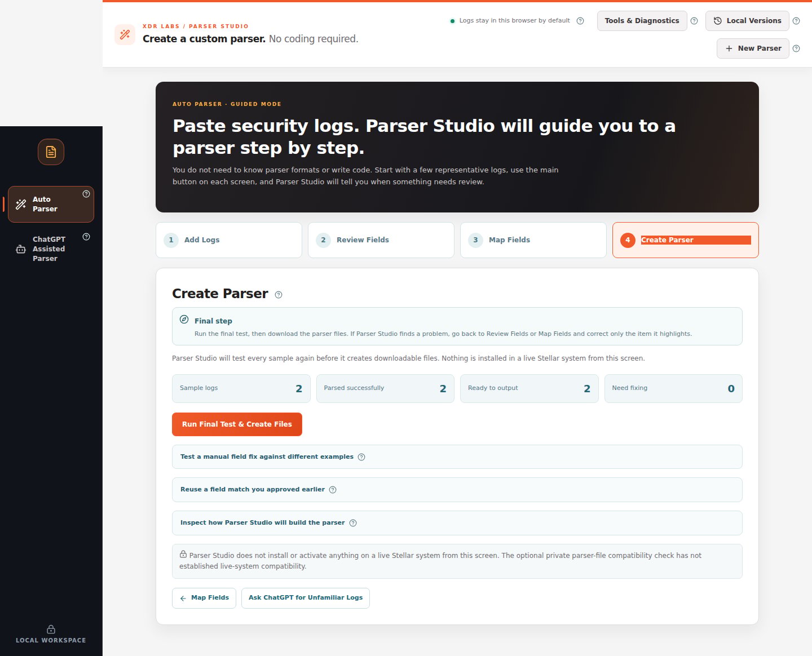Select step 4 Create Parser
812x656 pixels.
(686, 240)
